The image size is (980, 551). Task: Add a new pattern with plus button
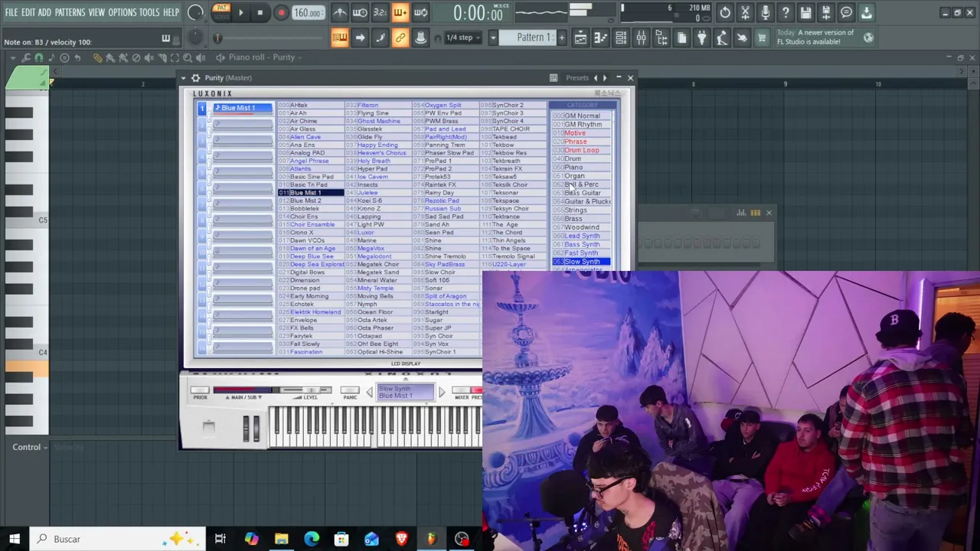tap(561, 37)
